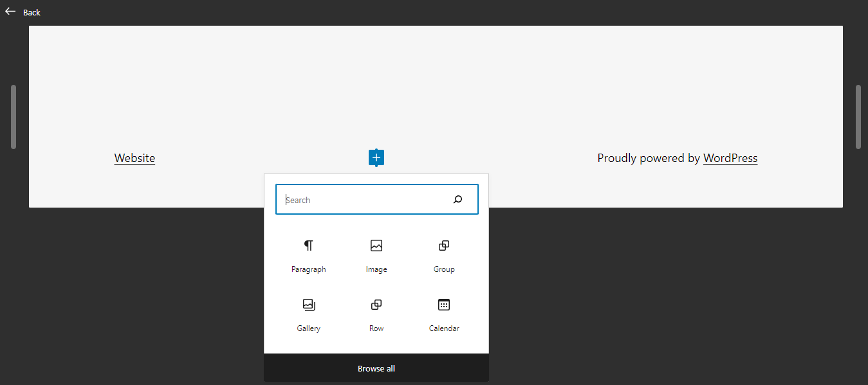
Task: Open the WordPress link in the footer
Action: (730, 157)
